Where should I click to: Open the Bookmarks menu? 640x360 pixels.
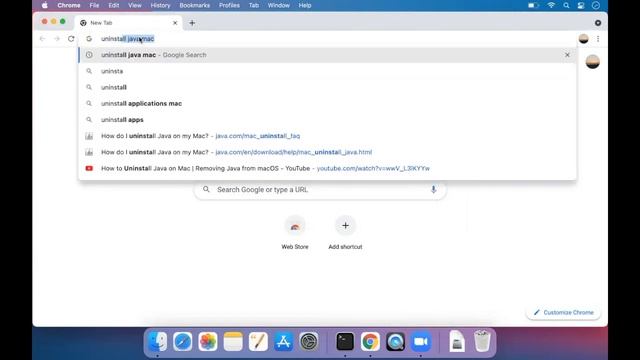coord(195,5)
